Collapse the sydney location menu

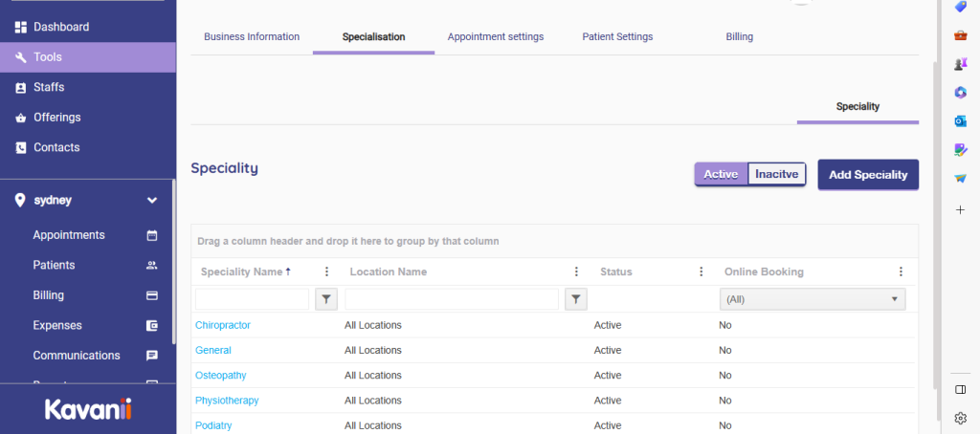point(151,201)
